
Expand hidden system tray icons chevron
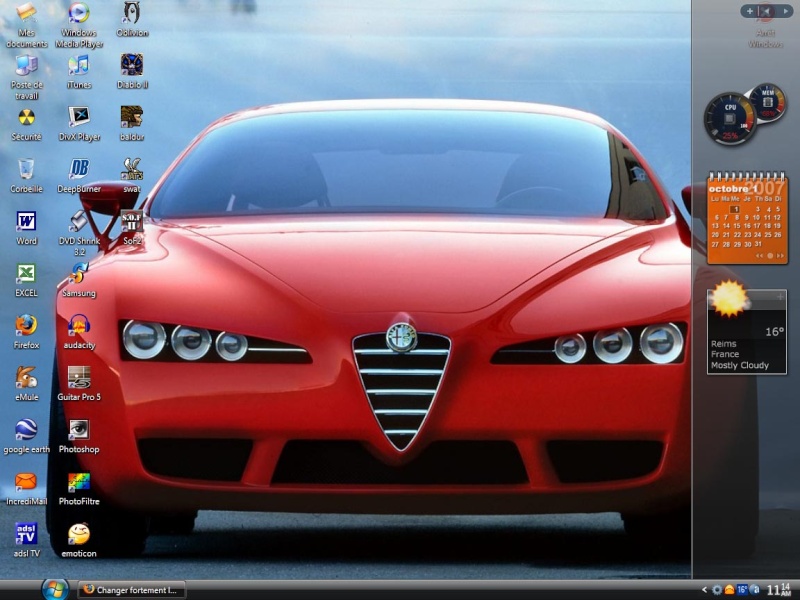(704, 590)
